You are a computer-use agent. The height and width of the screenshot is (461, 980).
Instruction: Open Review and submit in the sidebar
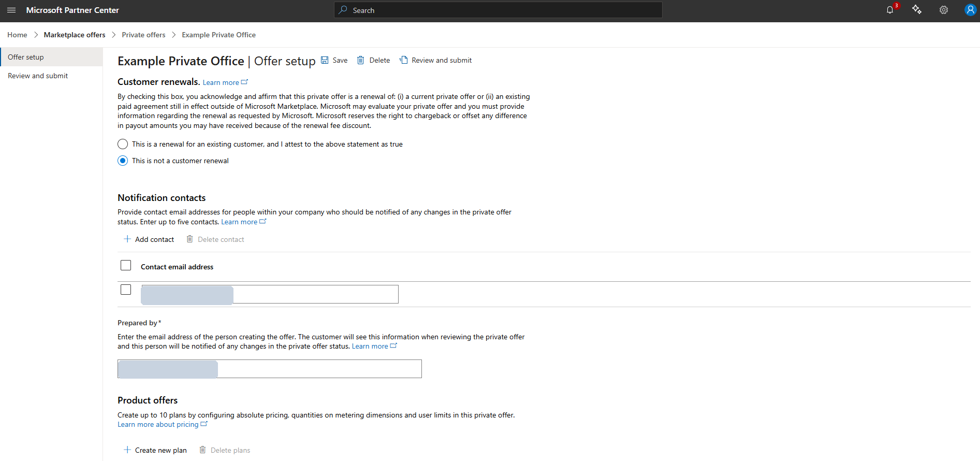click(51, 76)
